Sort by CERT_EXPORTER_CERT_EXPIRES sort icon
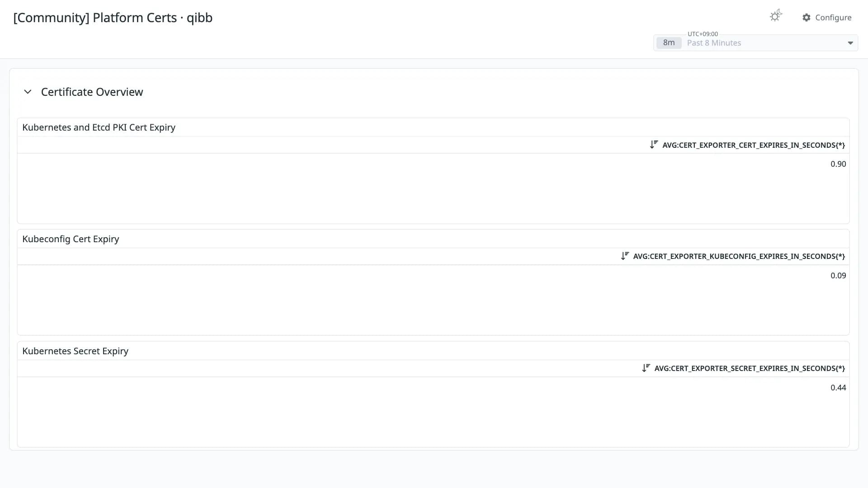868x488 pixels. pos(654,145)
